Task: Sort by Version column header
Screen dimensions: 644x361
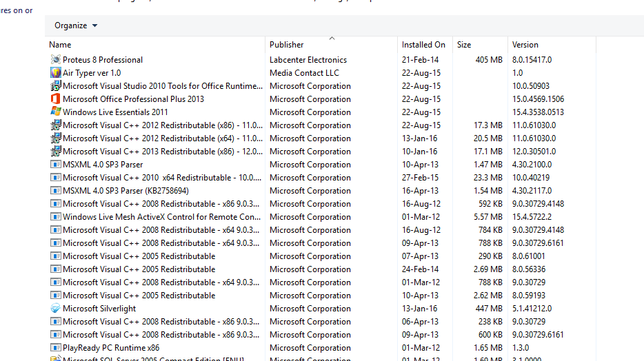Action: point(525,45)
